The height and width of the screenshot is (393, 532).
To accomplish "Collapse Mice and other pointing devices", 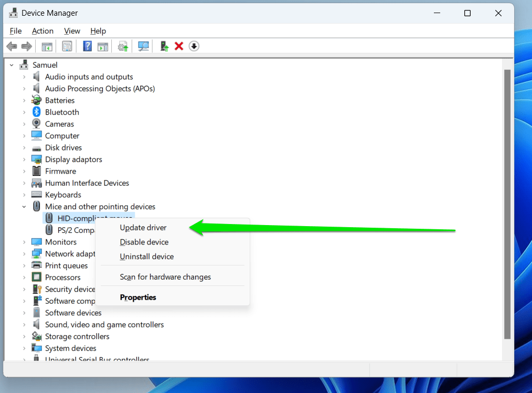I will pos(24,206).
